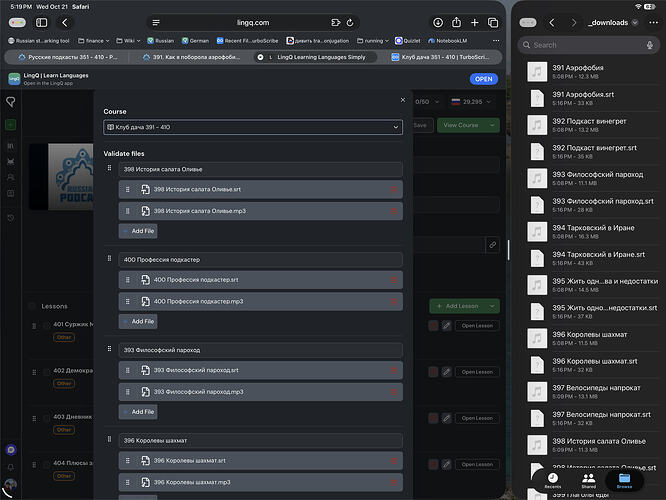Delete 398 История салата Оливье.mp3 file
Screen dimensions: 666x500
tap(394, 211)
